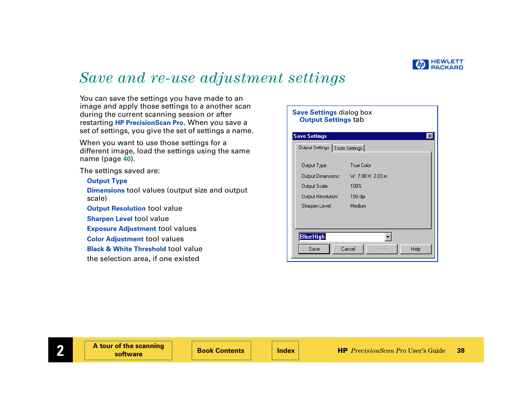
Task: Follow the HP PrecisionScan Pro link
Action: click(x=149, y=123)
